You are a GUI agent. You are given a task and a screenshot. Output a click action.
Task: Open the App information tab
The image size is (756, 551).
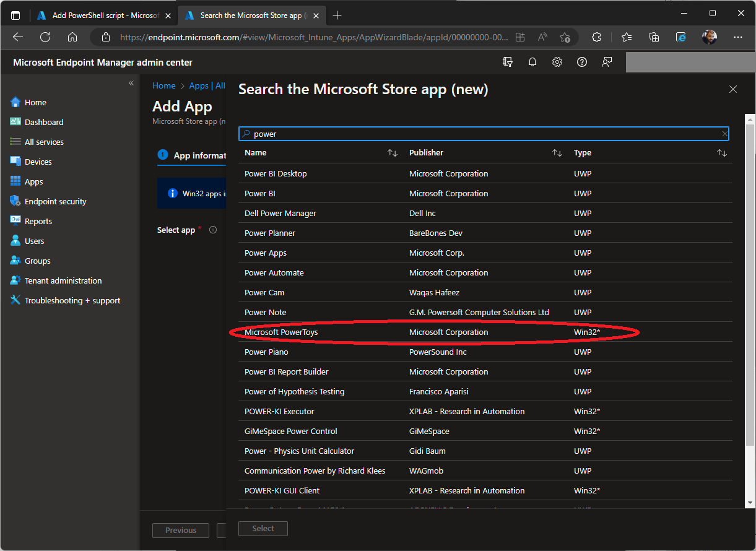click(192, 155)
